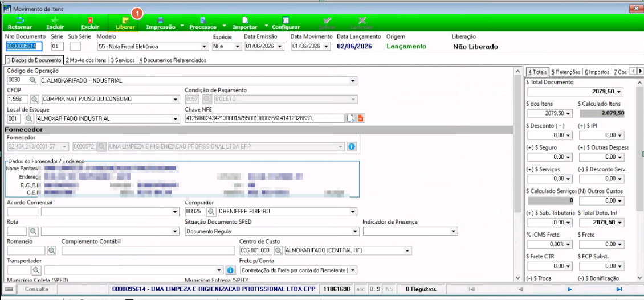Click the Liberar toolbar button
The height and width of the screenshot is (300, 644).
[125, 23]
